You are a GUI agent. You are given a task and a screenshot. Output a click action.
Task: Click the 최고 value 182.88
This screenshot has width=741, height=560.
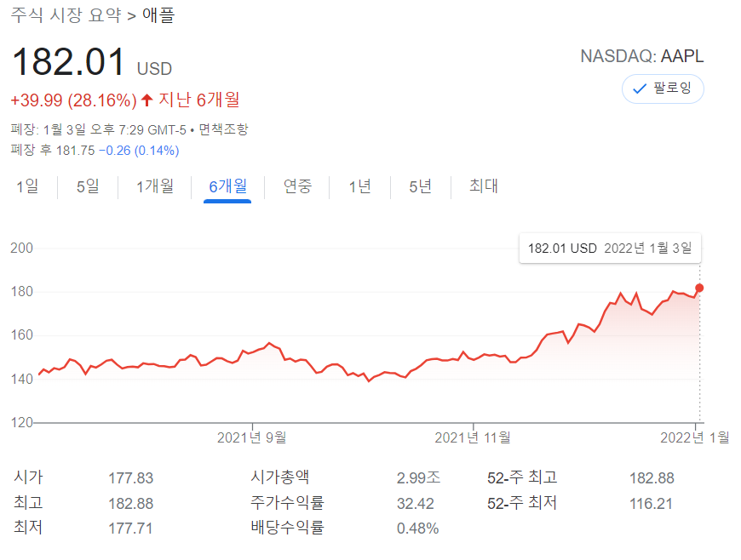click(x=131, y=504)
